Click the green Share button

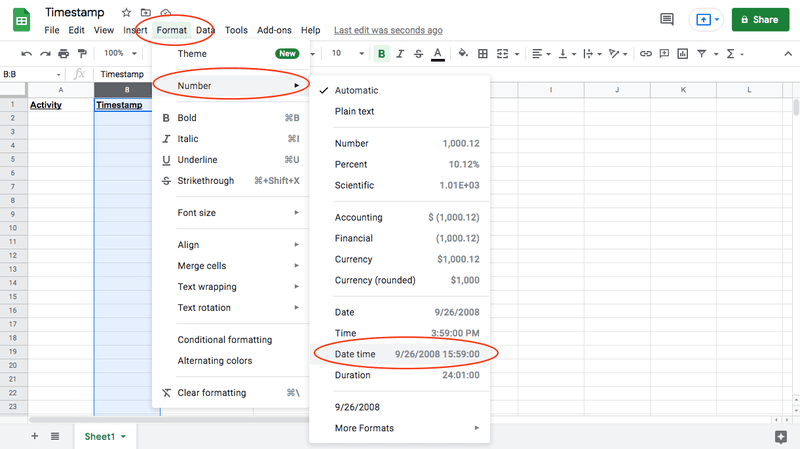pos(760,20)
